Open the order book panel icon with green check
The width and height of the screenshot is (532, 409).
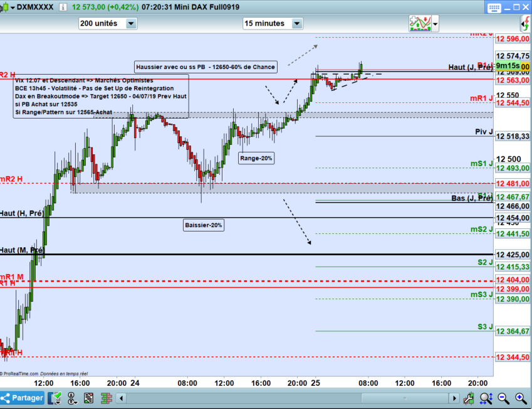pyautogui.click(x=55, y=398)
